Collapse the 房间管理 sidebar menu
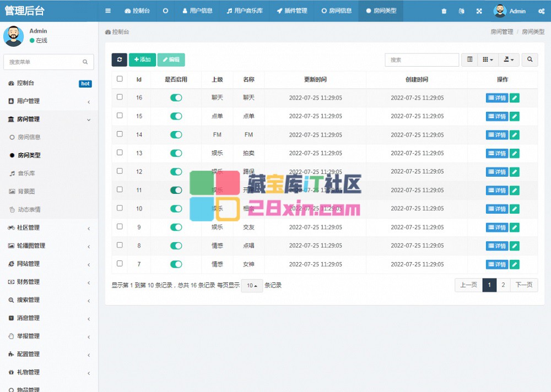The height and width of the screenshot is (392, 551). click(48, 119)
